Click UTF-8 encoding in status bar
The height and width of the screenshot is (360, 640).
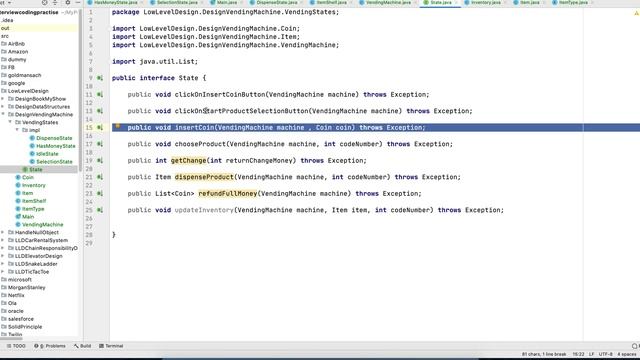click(x=606, y=354)
